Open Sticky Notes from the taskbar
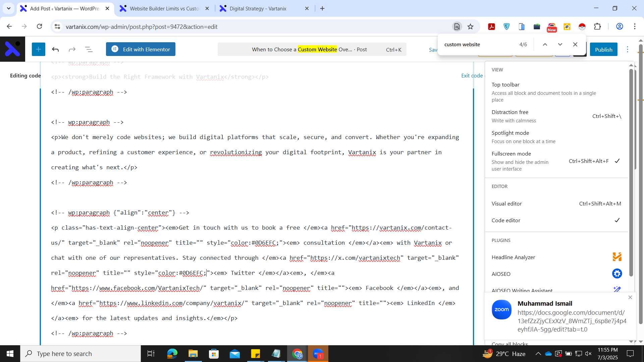Viewport: 644px width, 362px height. [256, 354]
